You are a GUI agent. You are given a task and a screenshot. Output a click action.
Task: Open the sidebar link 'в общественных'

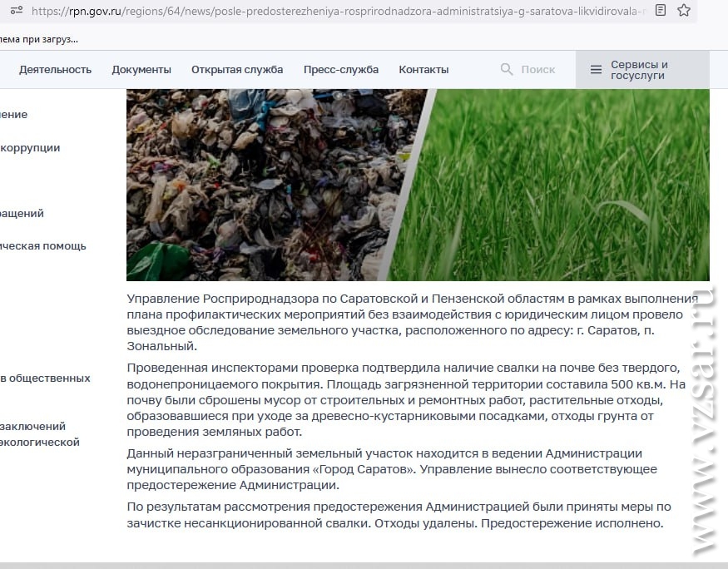[45, 379]
